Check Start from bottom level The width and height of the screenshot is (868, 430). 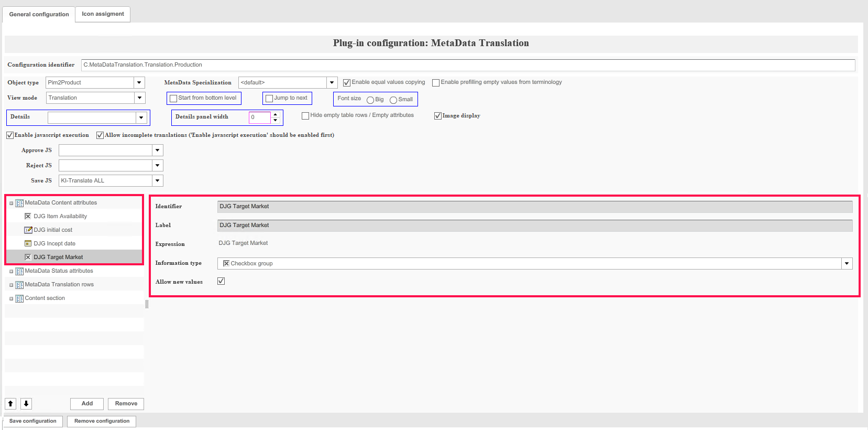pos(173,98)
